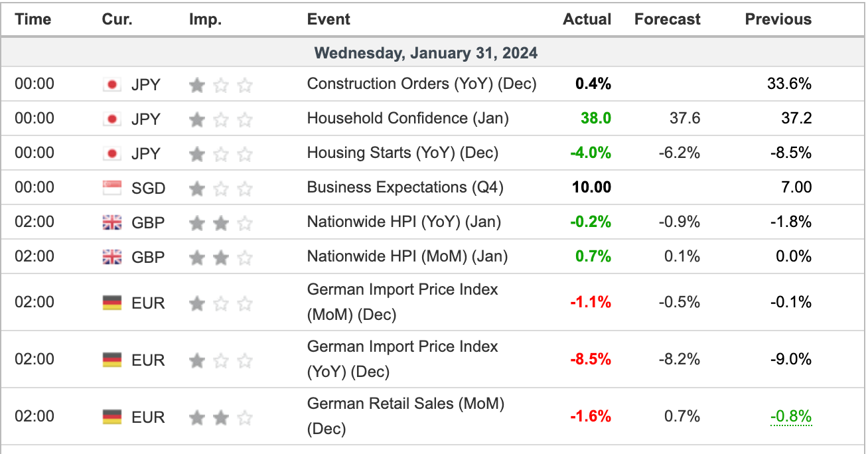The width and height of the screenshot is (868, 454).
Task: Click the Event column header
Action: pos(328,19)
